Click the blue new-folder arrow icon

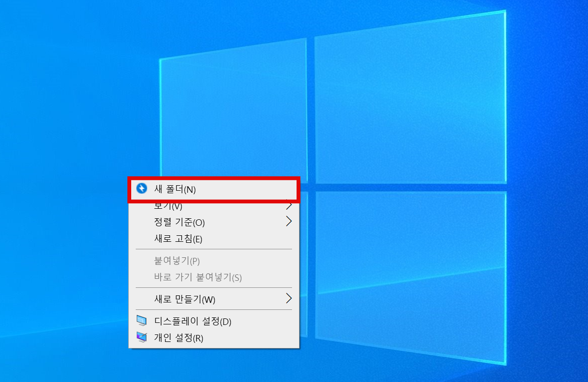pos(143,189)
